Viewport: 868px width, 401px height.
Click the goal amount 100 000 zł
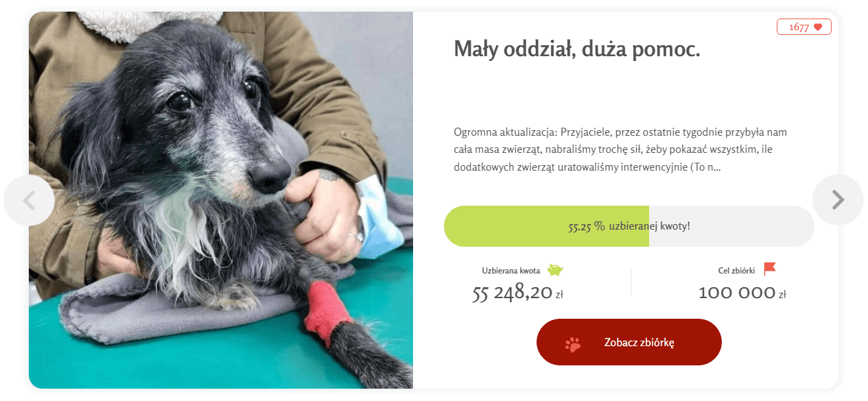(742, 293)
